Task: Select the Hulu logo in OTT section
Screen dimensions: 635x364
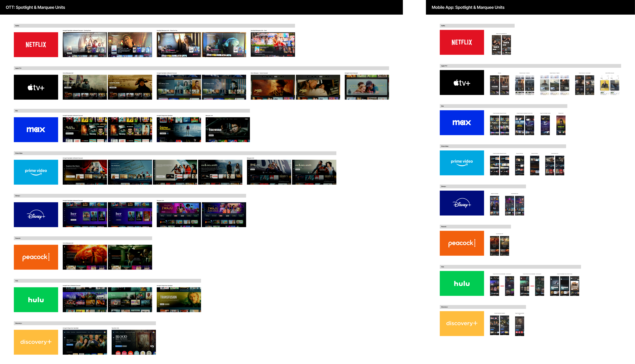Action: click(36, 299)
